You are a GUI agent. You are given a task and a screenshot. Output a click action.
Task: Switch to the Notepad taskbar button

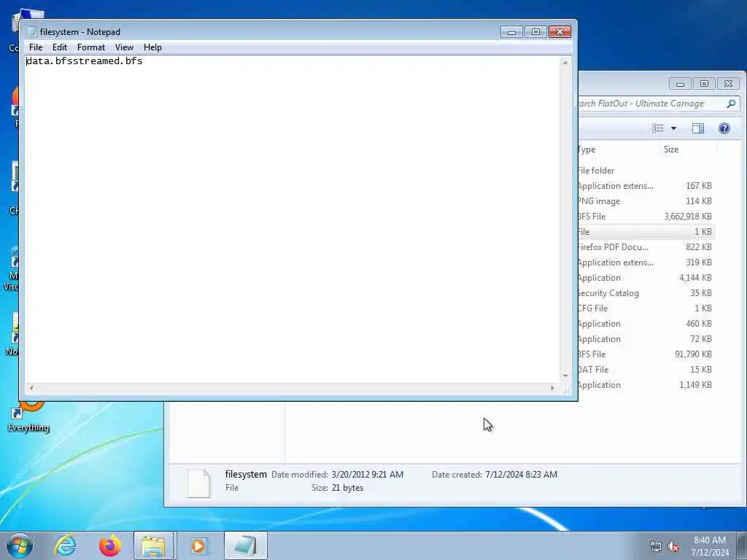tap(245, 545)
